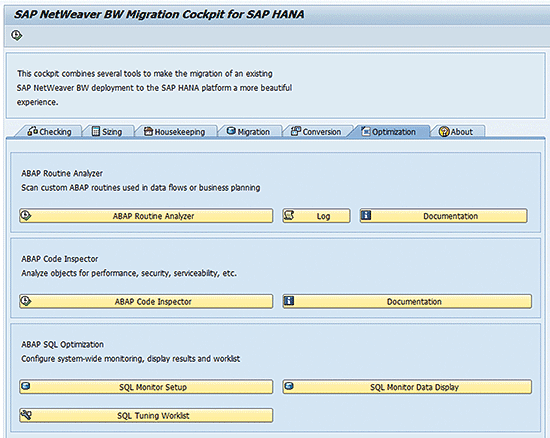The height and width of the screenshot is (438, 550).
Task: Click the Execute clock icon in toolbar
Action: coord(16,35)
